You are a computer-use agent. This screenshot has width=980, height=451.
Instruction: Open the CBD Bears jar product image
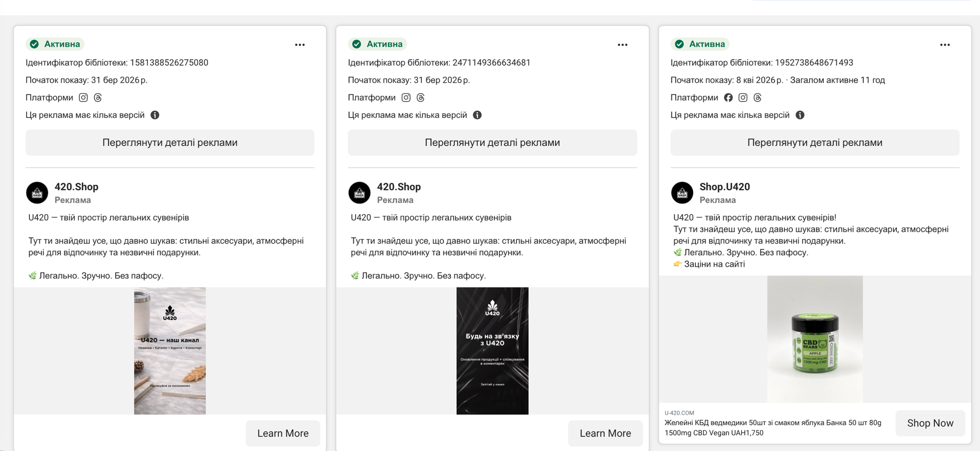coord(814,339)
